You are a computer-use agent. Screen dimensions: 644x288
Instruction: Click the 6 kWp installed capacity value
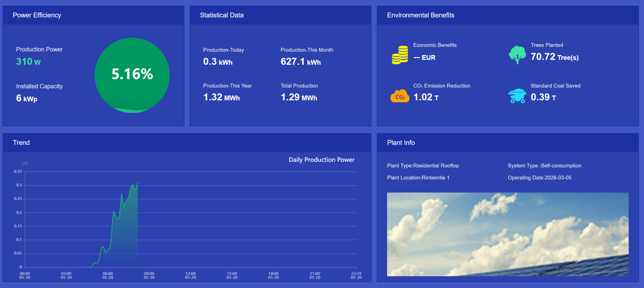point(26,98)
